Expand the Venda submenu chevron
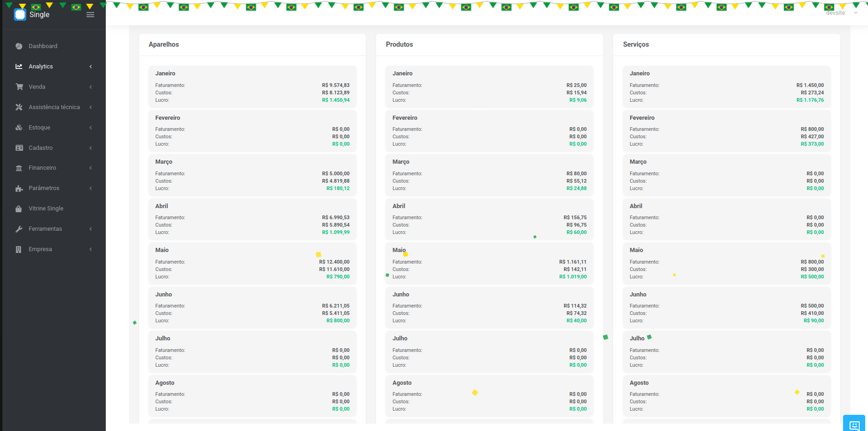The height and width of the screenshot is (431, 868). (x=91, y=87)
